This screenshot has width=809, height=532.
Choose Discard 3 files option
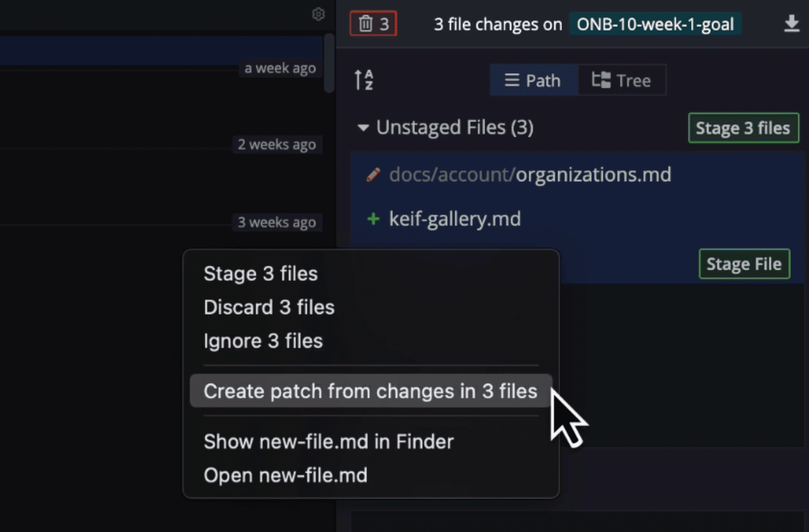click(x=269, y=307)
